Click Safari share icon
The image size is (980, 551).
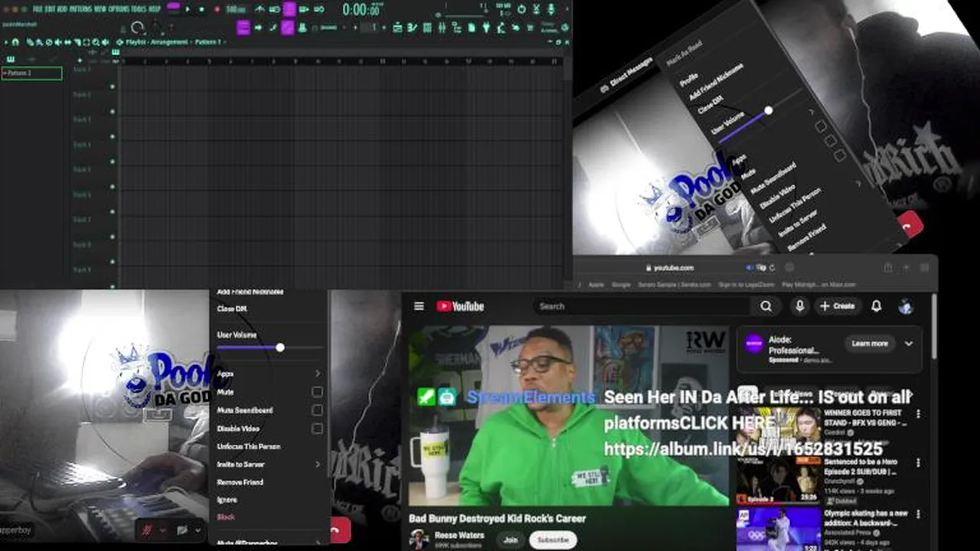tap(888, 268)
